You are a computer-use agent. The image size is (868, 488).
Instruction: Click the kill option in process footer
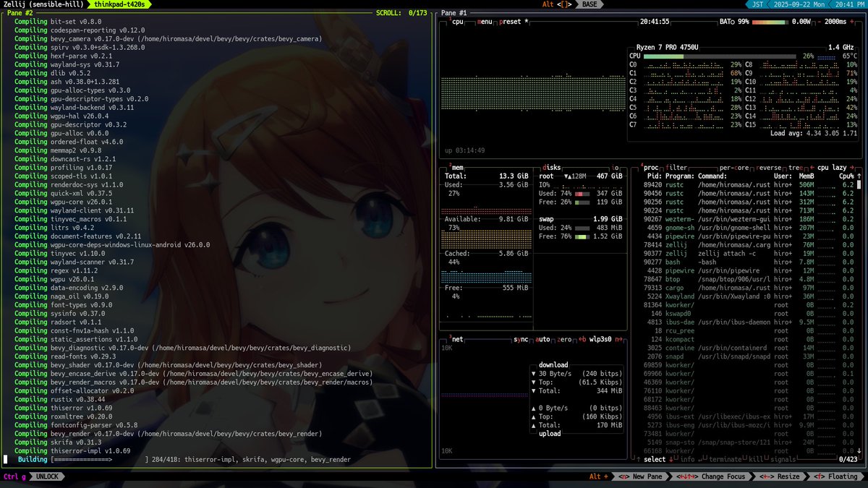click(754, 460)
